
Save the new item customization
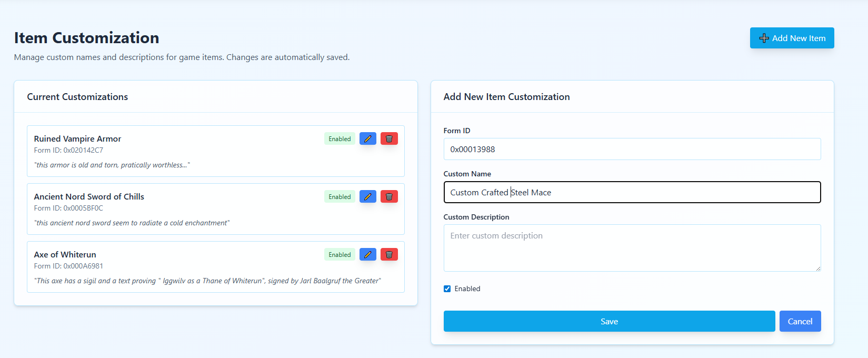coord(609,321)
